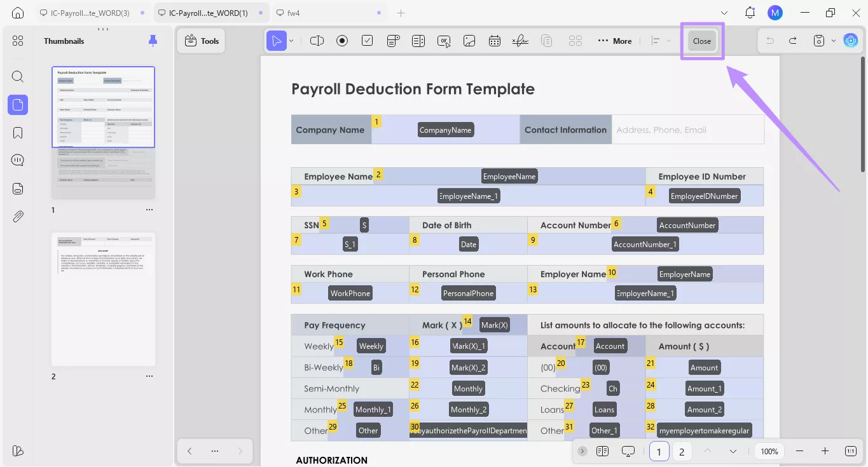Open the attachments paperclip panel

pos(18,217)
